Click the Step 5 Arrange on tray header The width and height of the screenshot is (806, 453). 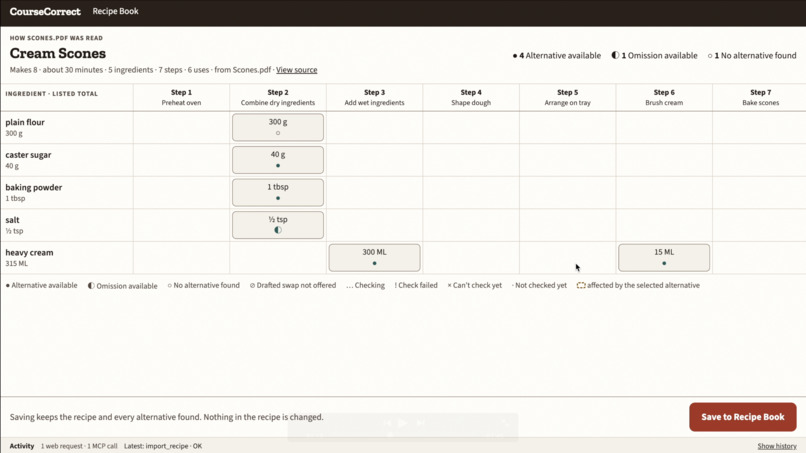point(567,97)
